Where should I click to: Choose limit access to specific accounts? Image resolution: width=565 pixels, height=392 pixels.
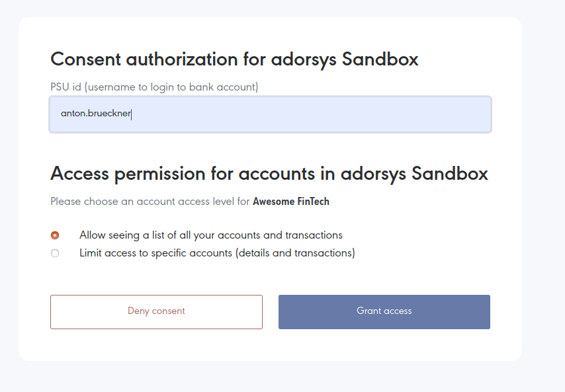[x=55, y=253]
